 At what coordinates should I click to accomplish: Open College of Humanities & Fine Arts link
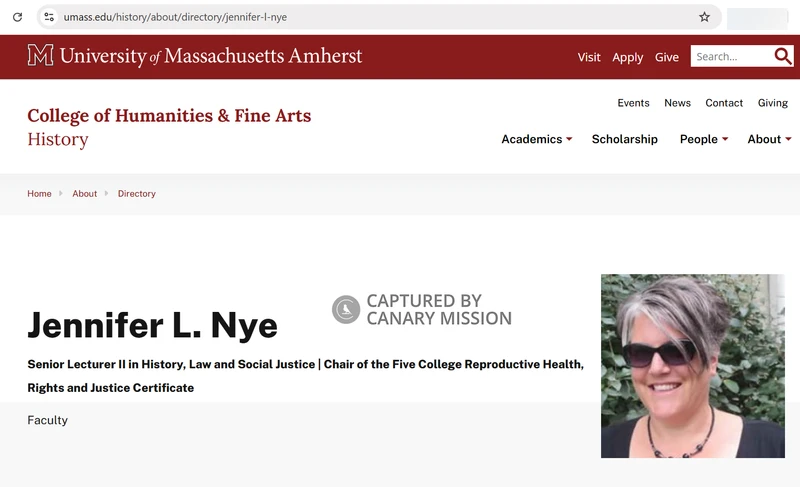(x=169, y=116)
